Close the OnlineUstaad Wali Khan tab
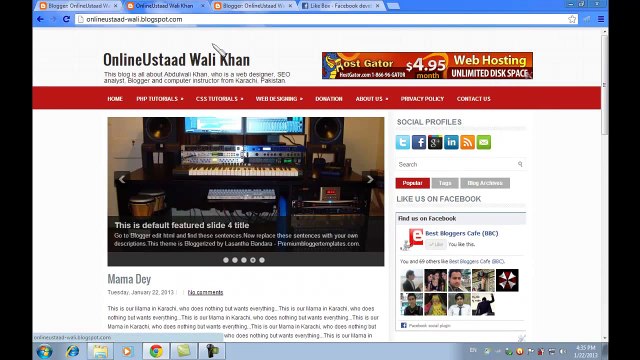This screenshot has height=360, width=640. pyautogui.click(x=203, y=6)
